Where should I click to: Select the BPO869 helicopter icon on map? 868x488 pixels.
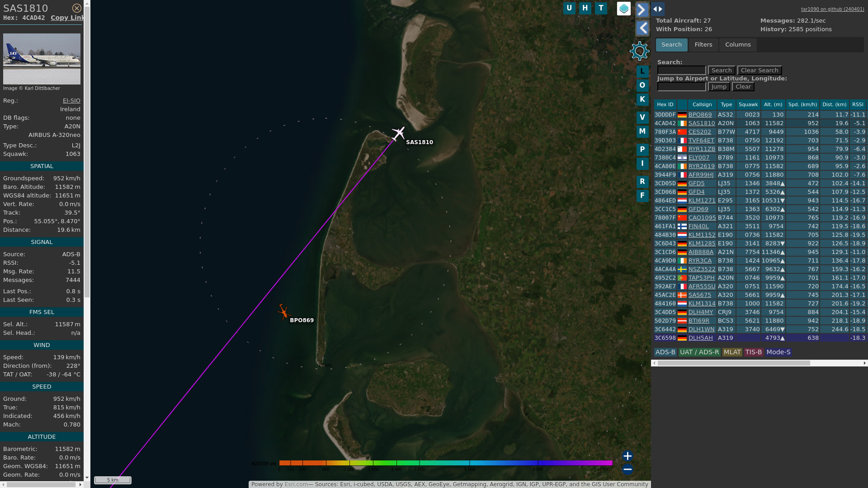(284, 312)
